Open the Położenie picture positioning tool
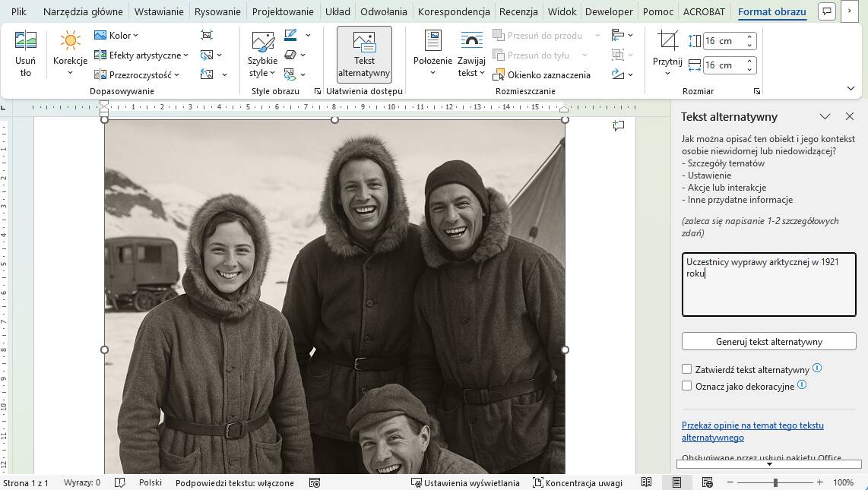 tap(432, 53)
